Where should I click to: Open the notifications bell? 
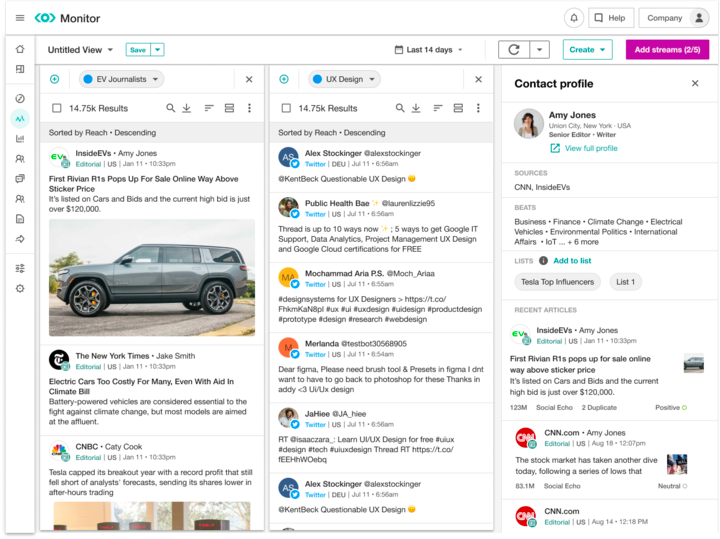[574, 18]
